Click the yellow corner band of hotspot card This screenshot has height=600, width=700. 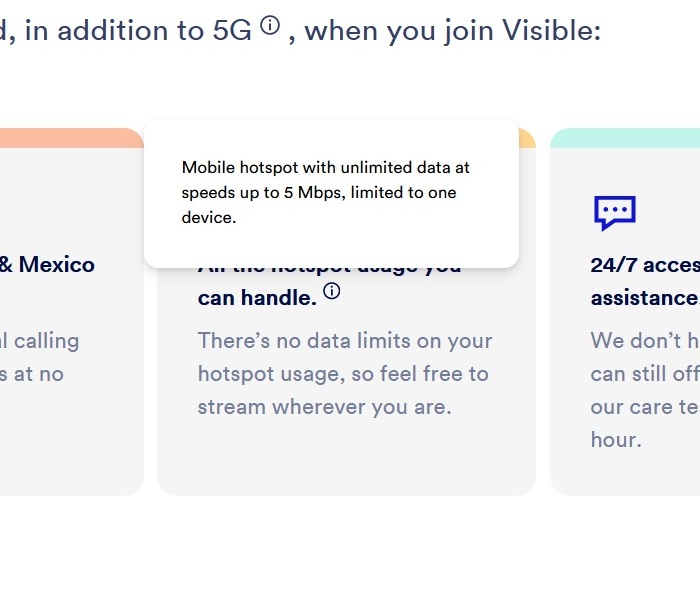527,139
